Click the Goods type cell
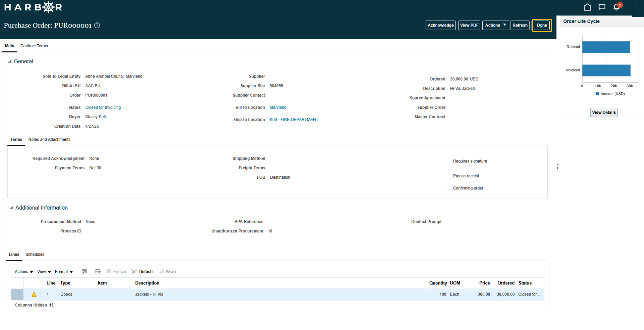Image resolution: width=644 pixels, height=330 pixels. point(66,294)
